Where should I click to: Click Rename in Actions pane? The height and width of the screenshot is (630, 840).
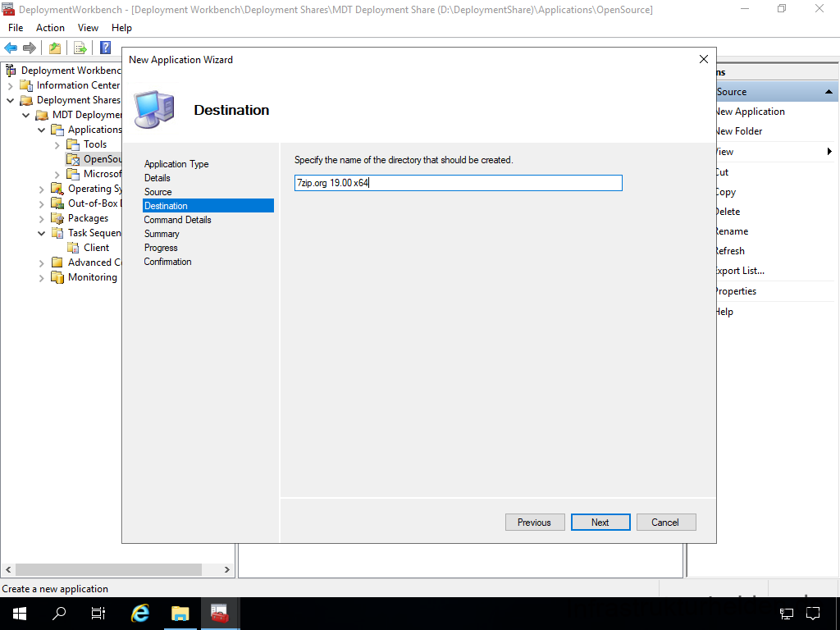[733, 231]
